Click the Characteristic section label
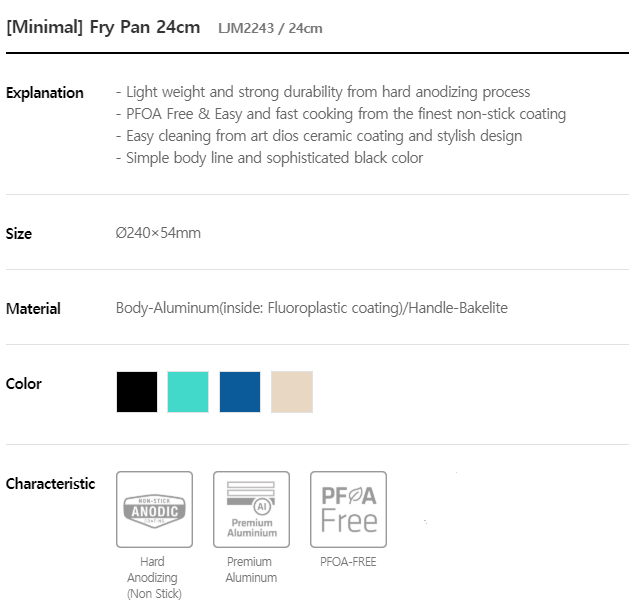The image size is (629, 614). (51, 484)
